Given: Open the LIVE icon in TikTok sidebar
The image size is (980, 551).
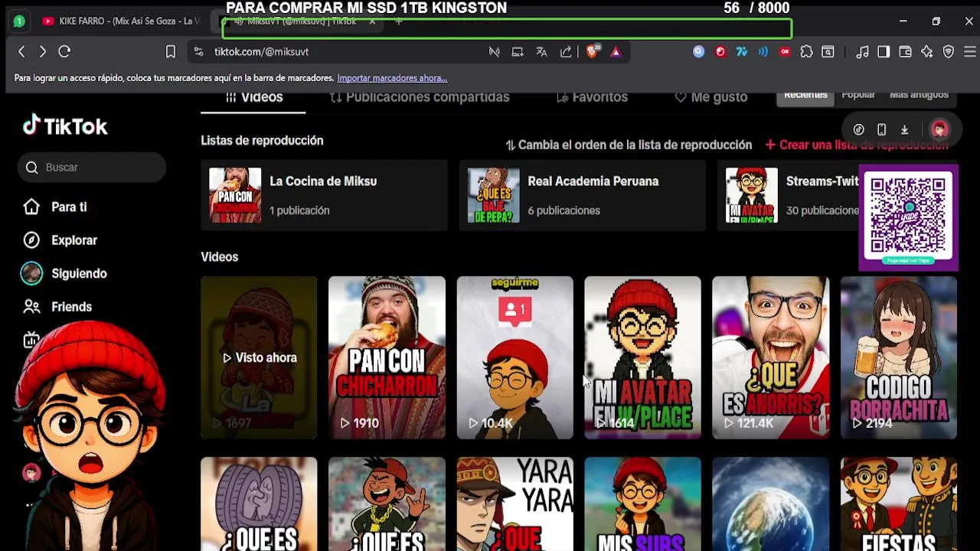Looking at the screenshot, I should [31, 341].
